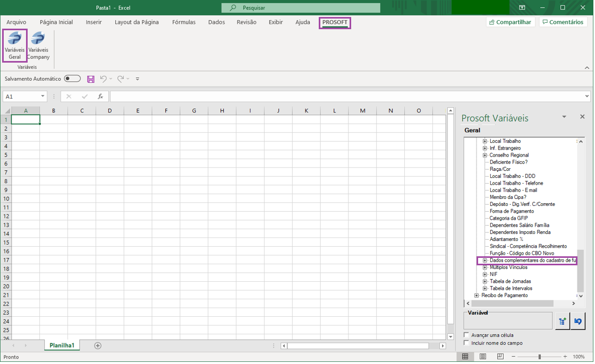Click zoom in plus button

(x=565, y=357)
